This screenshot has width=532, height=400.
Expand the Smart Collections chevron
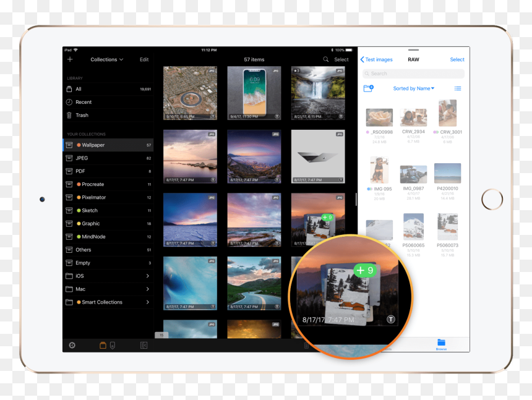click(148, 302)
